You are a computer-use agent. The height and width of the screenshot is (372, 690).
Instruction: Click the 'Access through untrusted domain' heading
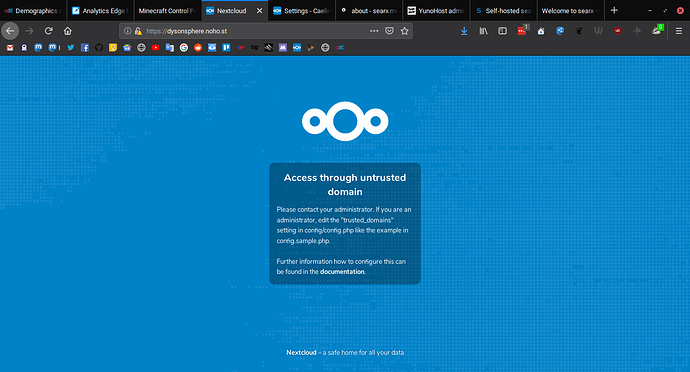pyautogui.click(x=345, y=184)
